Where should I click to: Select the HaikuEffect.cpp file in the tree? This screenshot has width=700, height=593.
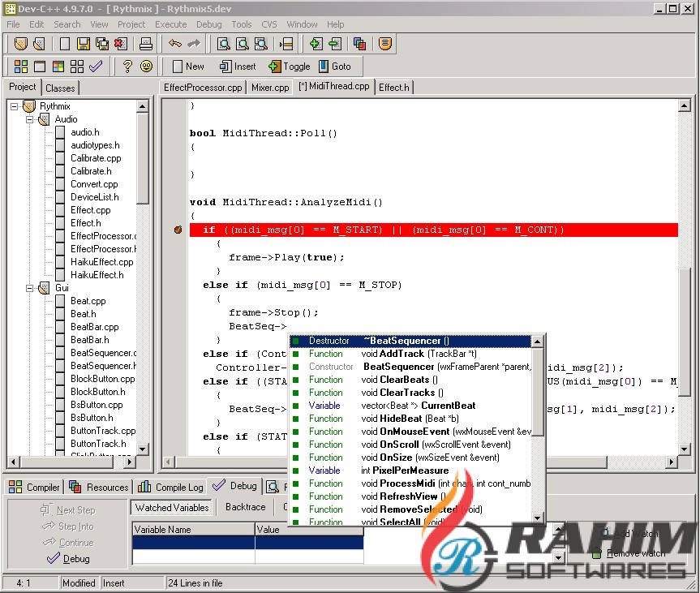click(101, 262)
